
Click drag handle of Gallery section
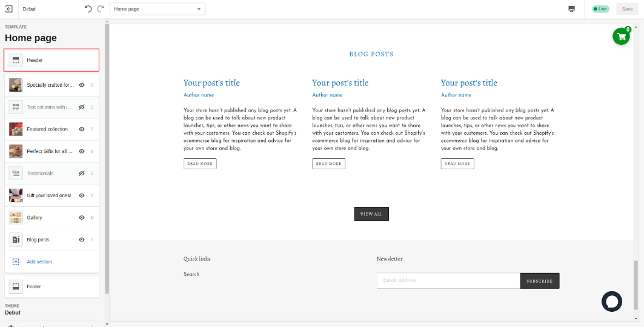point(93,218)
